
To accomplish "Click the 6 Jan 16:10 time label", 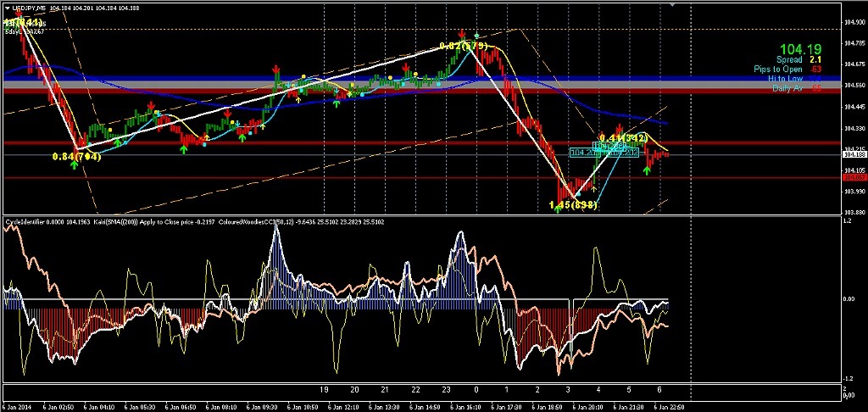I will pos(465,407).
